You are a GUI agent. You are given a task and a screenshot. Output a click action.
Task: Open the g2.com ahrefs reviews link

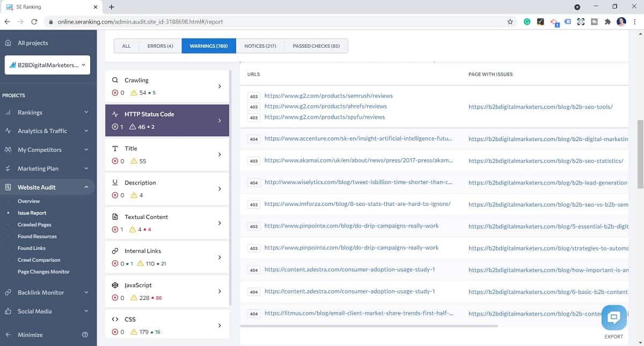point(326,107)
